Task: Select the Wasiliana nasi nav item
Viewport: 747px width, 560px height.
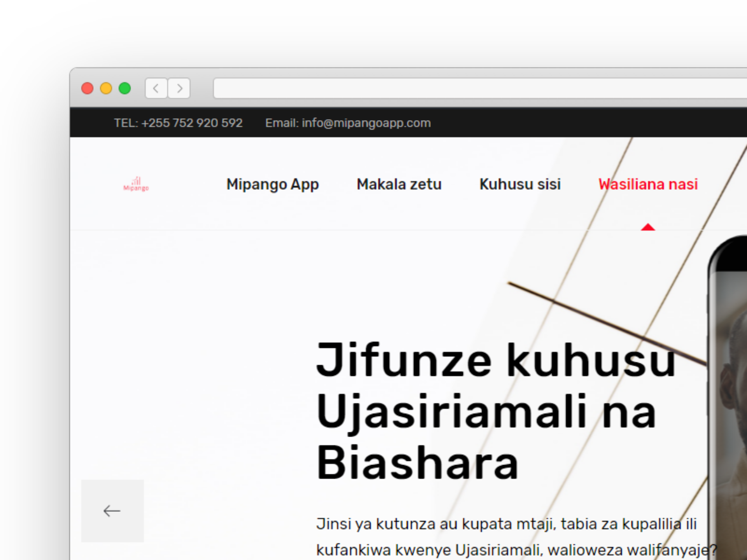Action: tap(648, 184)
